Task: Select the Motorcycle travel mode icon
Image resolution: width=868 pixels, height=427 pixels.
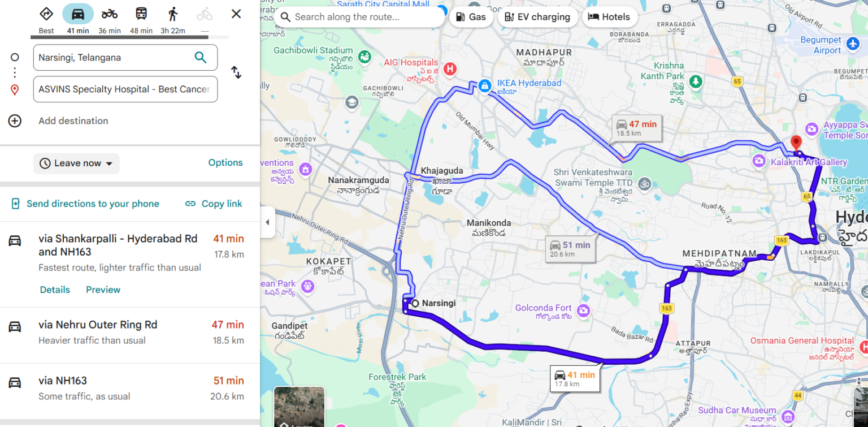Action: click(x=110, y=14)
